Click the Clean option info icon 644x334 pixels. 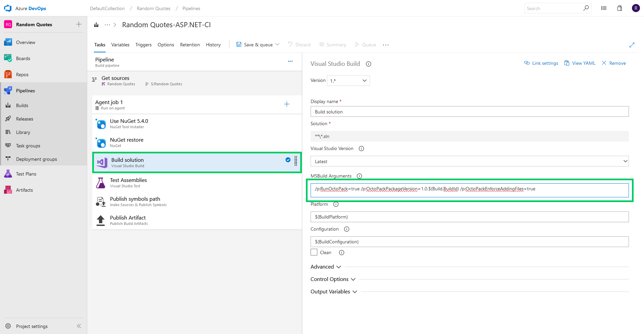tap(341, 252)
